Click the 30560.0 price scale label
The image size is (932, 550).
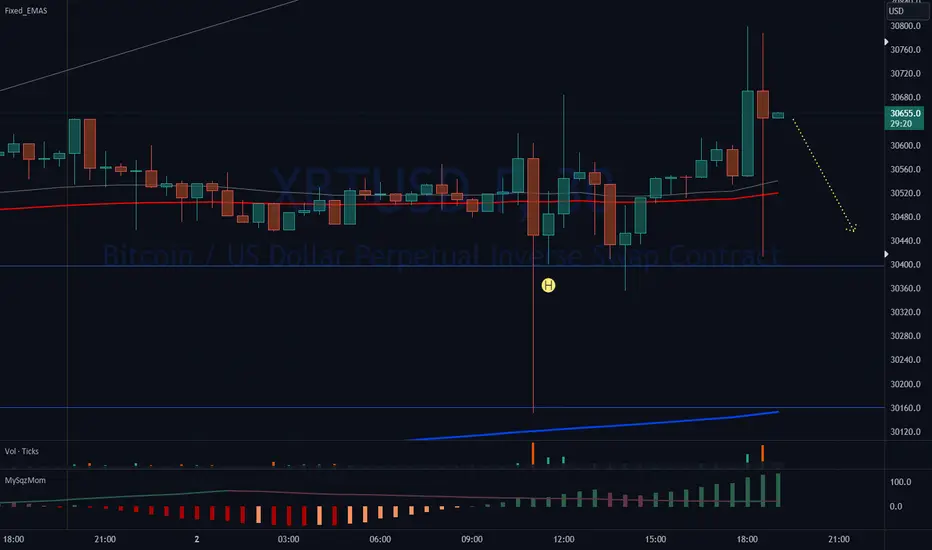(x=905, y=169)
